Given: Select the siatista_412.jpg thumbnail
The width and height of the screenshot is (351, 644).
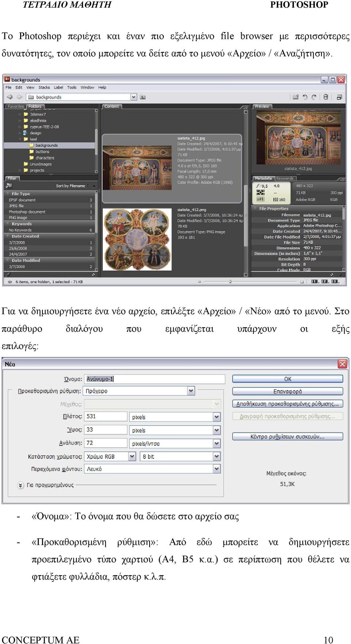Looking at the screenshot, I should (137, 168).
